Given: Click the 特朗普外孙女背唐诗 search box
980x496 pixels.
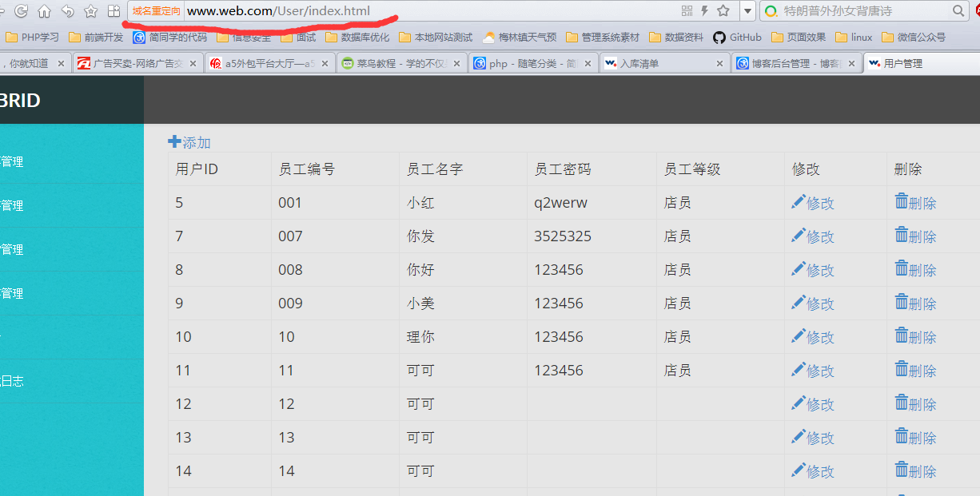Looking at the screenshot, I should [x=863, y=11].
